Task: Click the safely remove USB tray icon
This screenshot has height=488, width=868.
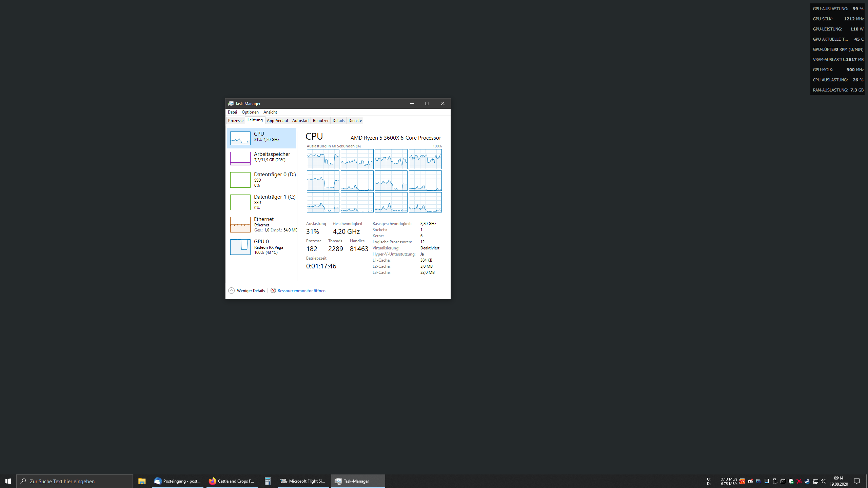Action: 775,481
